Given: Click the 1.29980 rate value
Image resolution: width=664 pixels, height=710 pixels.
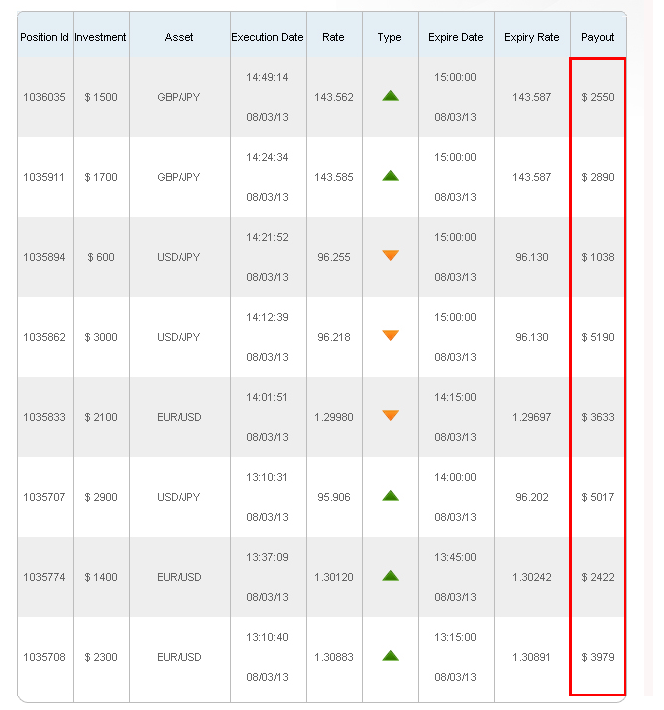Looking at the screenshot, I should (334, 417).
